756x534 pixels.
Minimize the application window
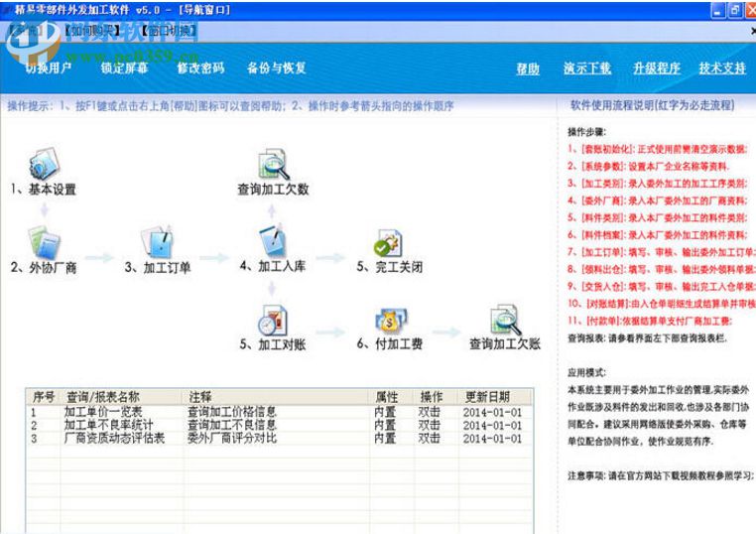718,10
